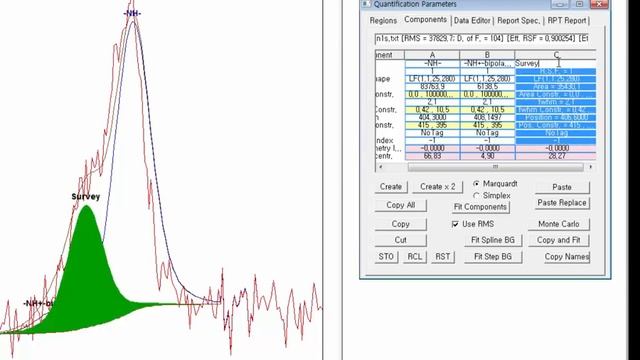Click the Copy All button

pos(400,205)
